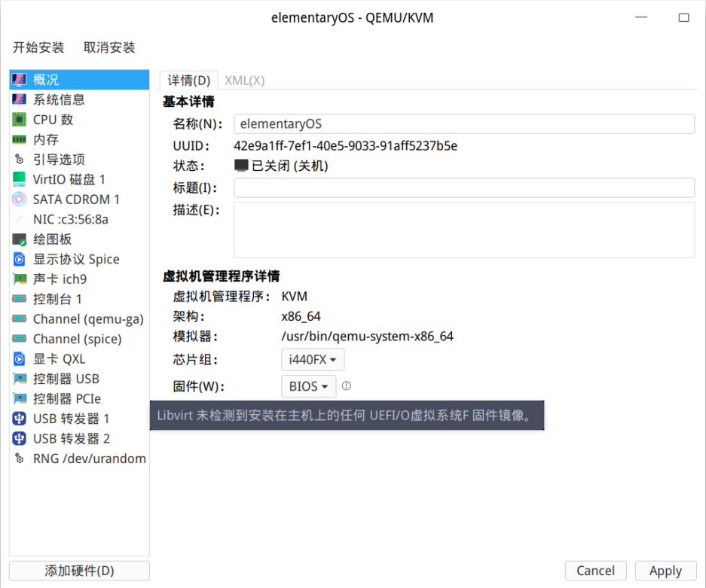Focus the 标题(I) title input field

tap(464, 188)
